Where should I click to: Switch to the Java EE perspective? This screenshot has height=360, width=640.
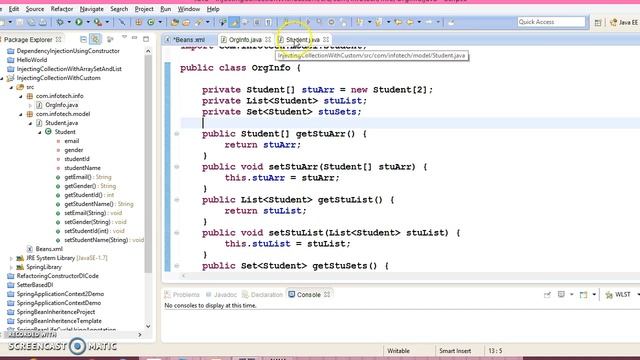(624, 22)
